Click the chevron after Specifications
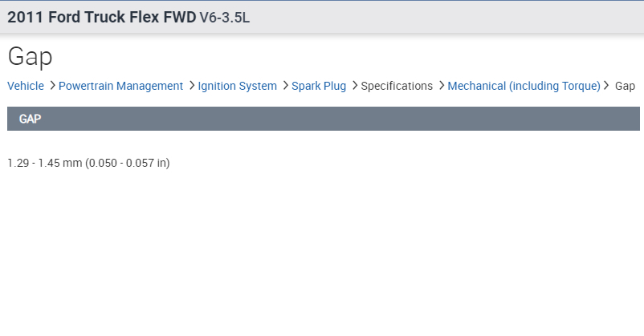 (441, 86)
